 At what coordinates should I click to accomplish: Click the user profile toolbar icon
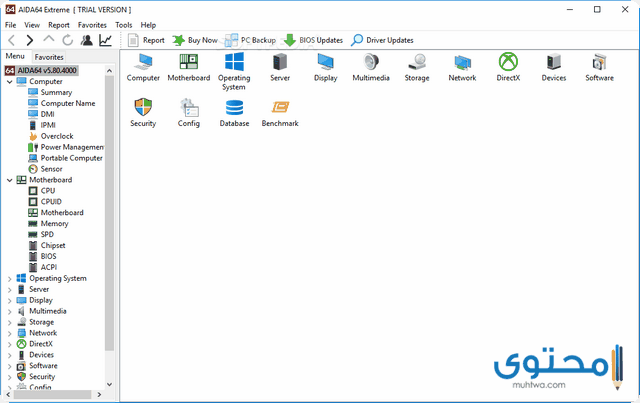86,40
